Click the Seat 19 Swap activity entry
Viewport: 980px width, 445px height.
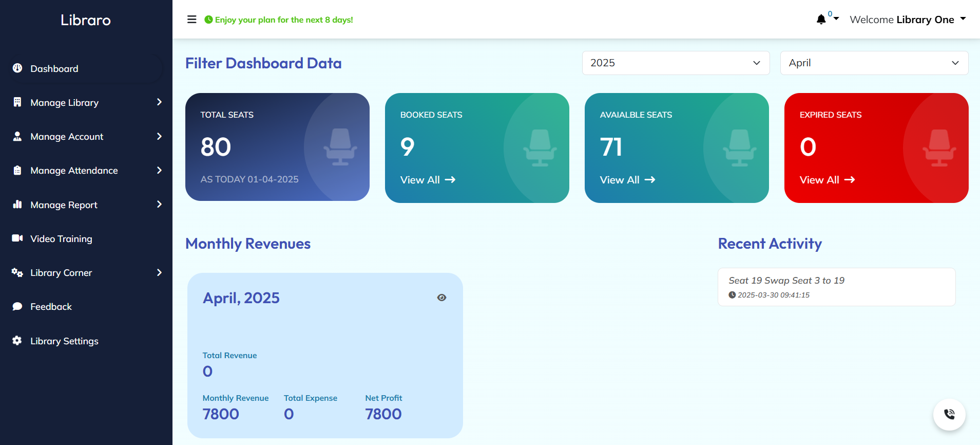click(836, 287)
